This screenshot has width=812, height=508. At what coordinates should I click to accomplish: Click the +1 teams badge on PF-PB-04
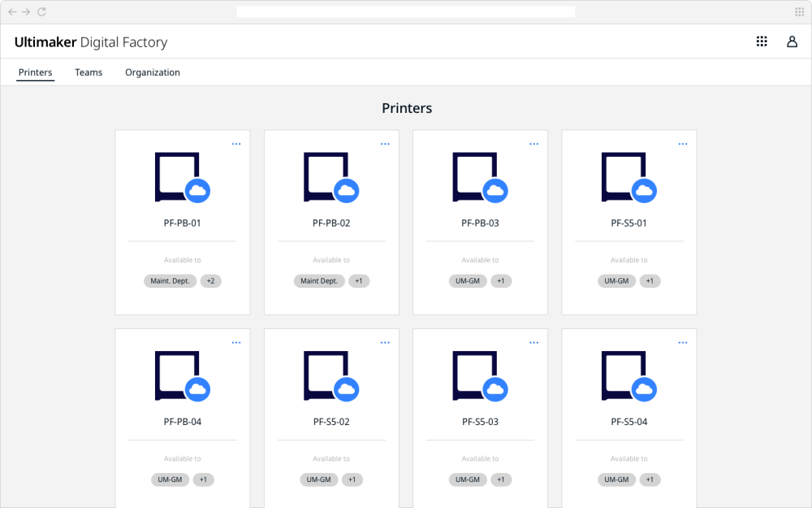pos(203,480)
